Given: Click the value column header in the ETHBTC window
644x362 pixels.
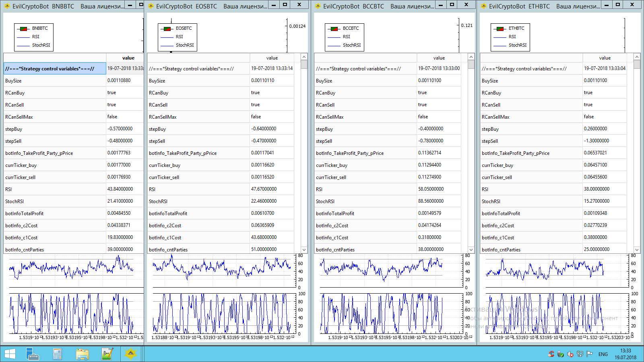Looking at the screenshot, I should point(605,58).
